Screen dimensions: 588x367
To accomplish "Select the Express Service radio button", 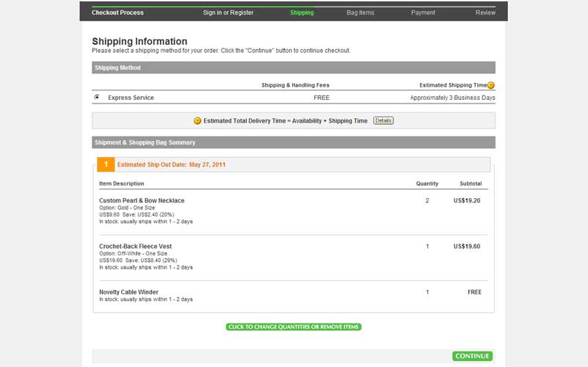I will pos(97,97).
